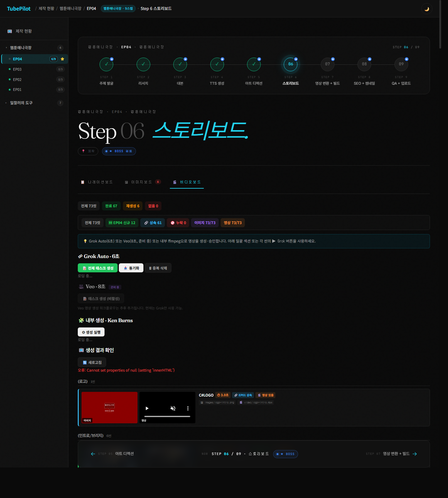Open Step 1 주제 발굴 circle
This screenshot has height=498, width=448.
[x=106, y=64]
